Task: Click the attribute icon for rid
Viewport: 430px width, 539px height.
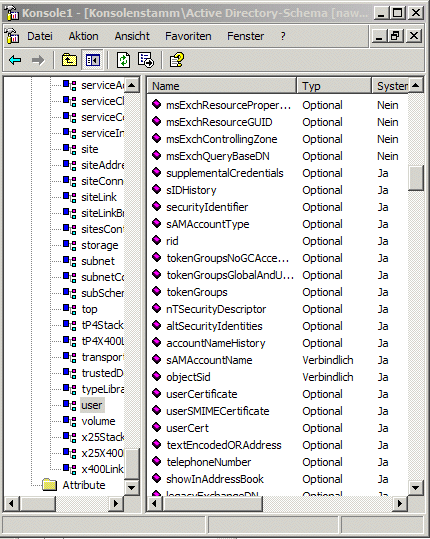Action: pos(156,240)
